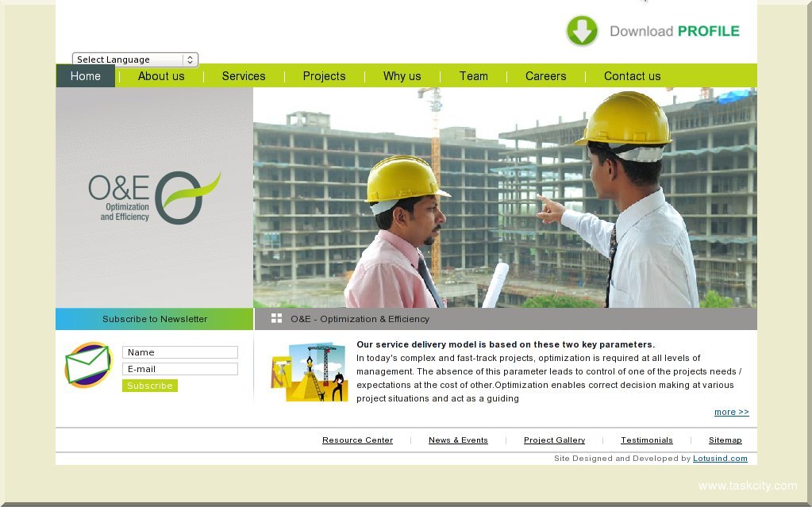
Task: Click the green download arrow icon
Action: click(582, 31)
